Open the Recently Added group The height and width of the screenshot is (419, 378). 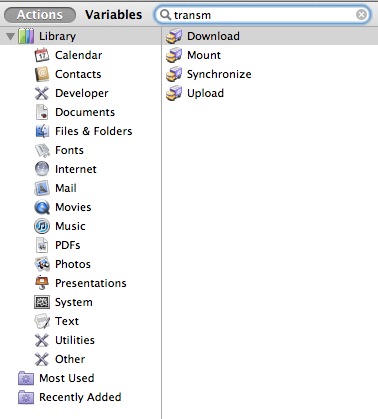(x=80, y=397)
